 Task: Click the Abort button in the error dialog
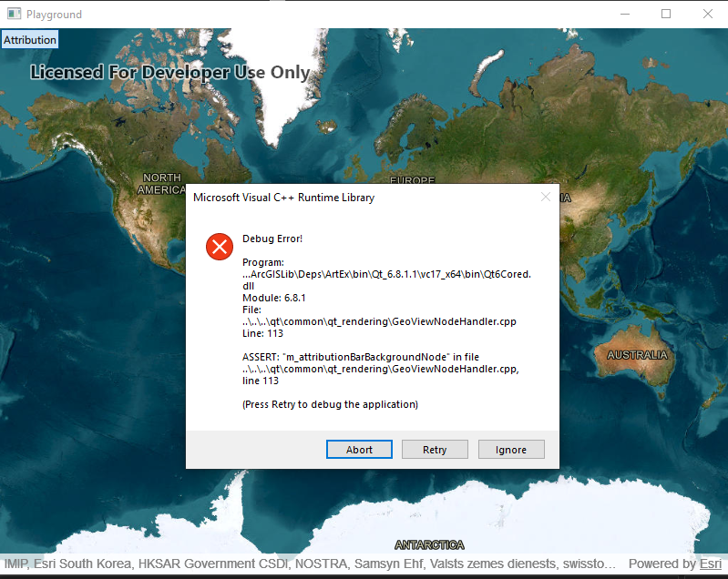(359, 449)
